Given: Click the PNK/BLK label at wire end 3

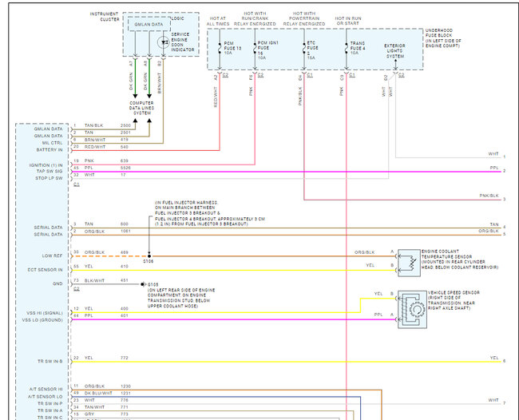Looking at the screenshot, I should (x=489, y=196).
